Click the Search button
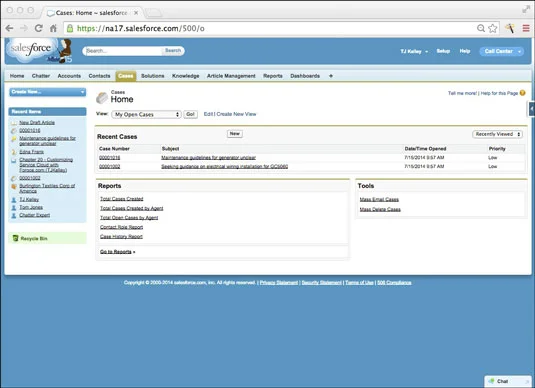 [x=173, y=51]
